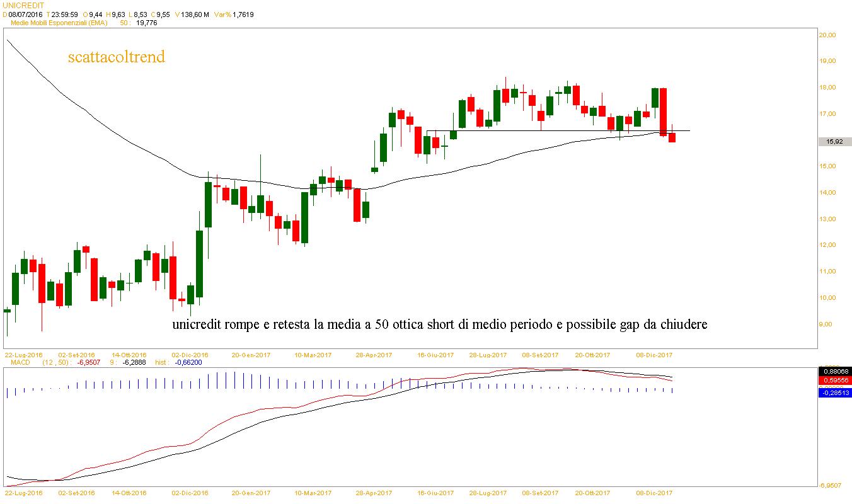Viewport: 852px width, 504px height.
Task: Click the volume value 138,60 M
Action: click(194, 14)
